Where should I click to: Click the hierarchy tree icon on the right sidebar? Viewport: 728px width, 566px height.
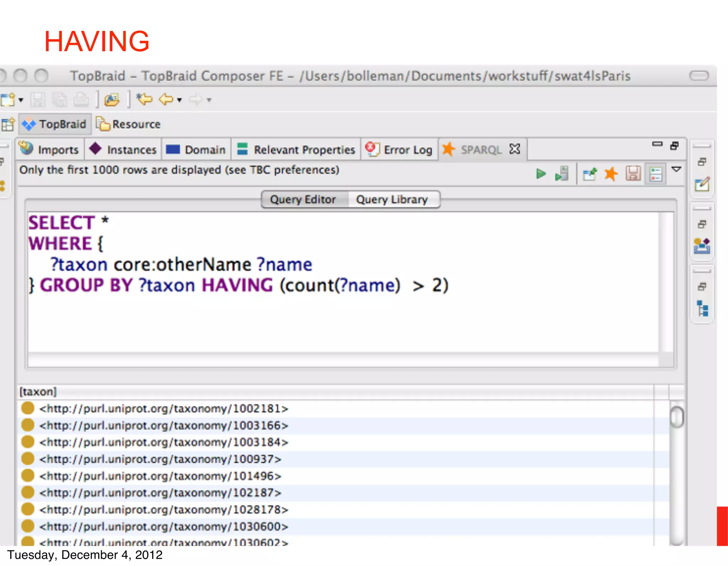point(702,308)
